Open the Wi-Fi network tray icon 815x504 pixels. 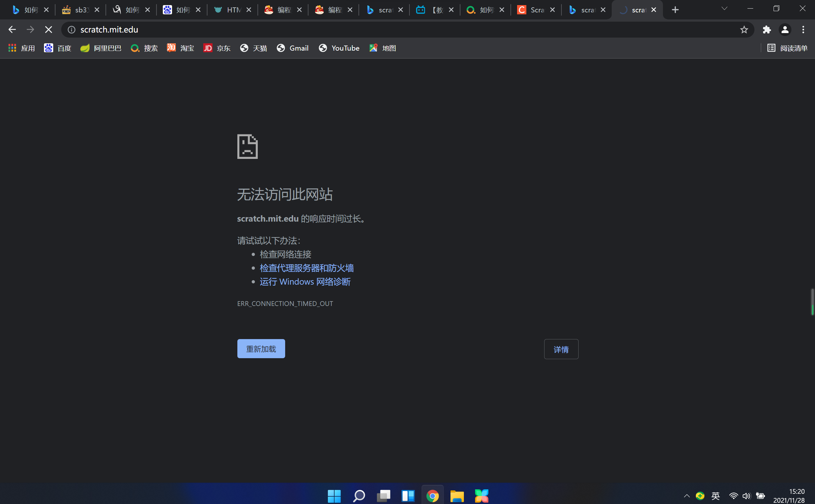point(733,496)
